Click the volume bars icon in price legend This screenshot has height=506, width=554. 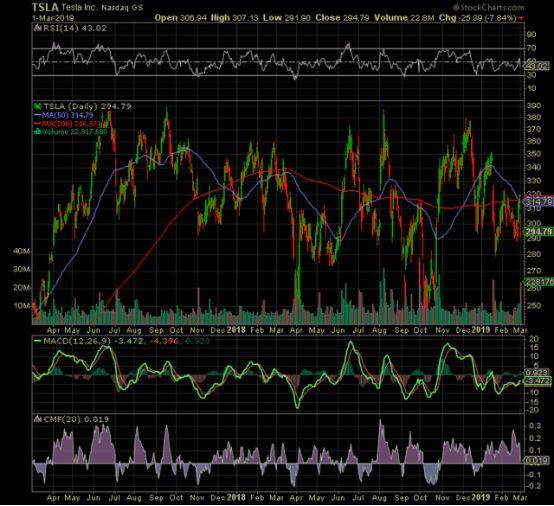click(x=38, y=132)
